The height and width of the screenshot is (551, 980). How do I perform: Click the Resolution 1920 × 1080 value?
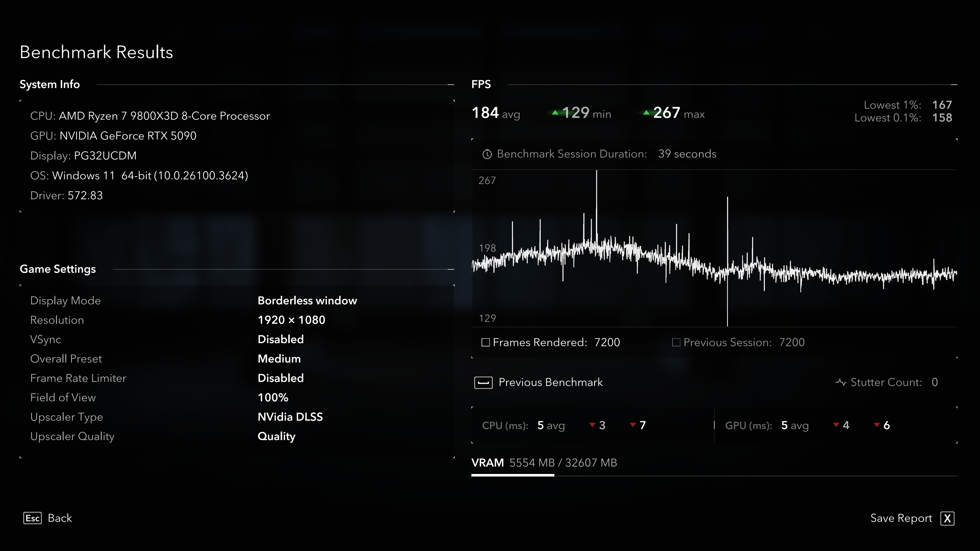[291, 320]
